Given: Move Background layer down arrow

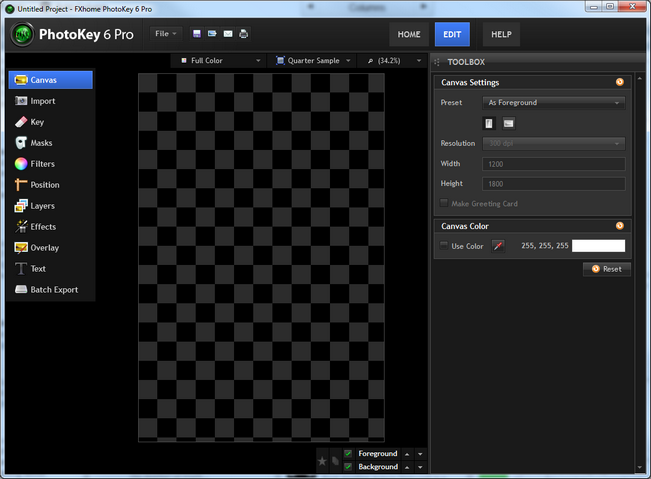Looking at the screenshot, I should tap(420, 467).
